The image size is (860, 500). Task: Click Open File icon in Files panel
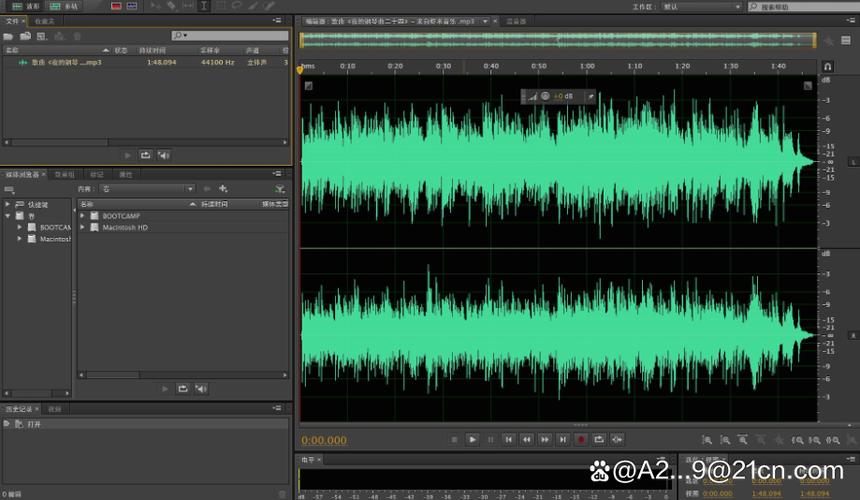tap(8, 36)
